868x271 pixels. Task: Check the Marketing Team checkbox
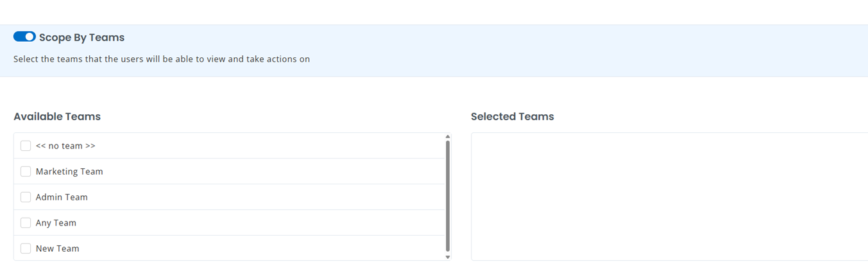click(26, 171)
